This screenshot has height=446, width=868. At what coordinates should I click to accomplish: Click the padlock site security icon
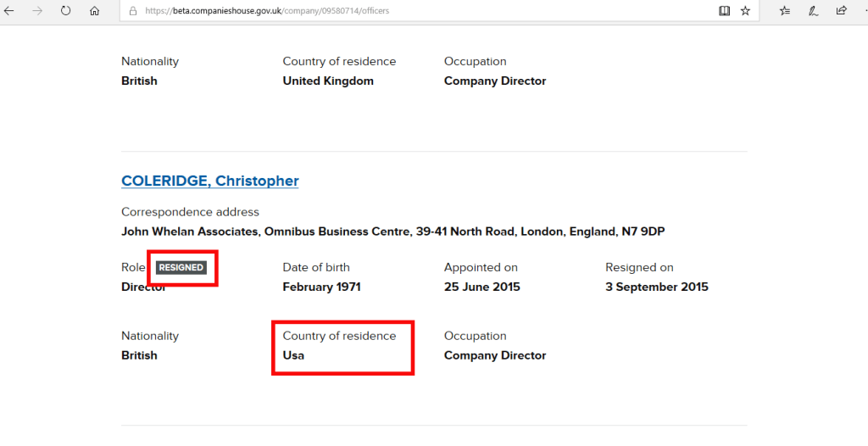131,11
